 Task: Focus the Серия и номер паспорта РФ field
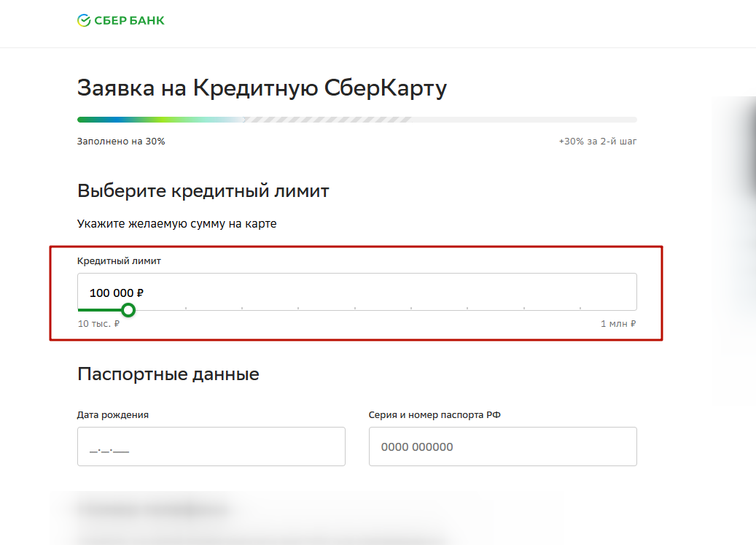point(503,446)
